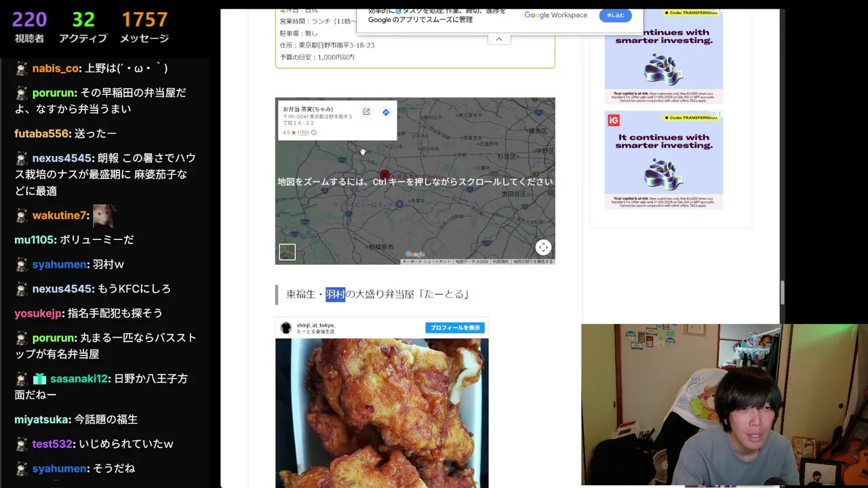Click the blue 申し込む button in Google Workspace ad
868x488 pixels.
click(x=615, y=15)
